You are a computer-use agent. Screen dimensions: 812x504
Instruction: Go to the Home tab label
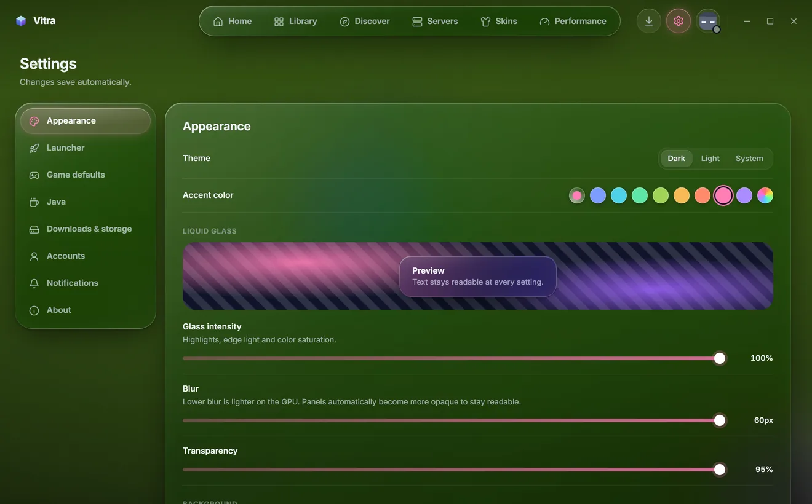pyautogui.click(x=240, y=21)
